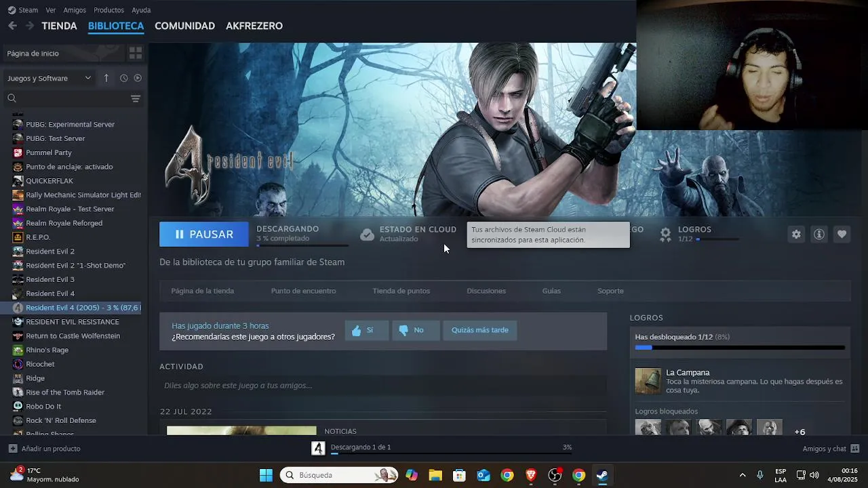
Task: Open Punto de encuentro link
Action: [303, 291]
